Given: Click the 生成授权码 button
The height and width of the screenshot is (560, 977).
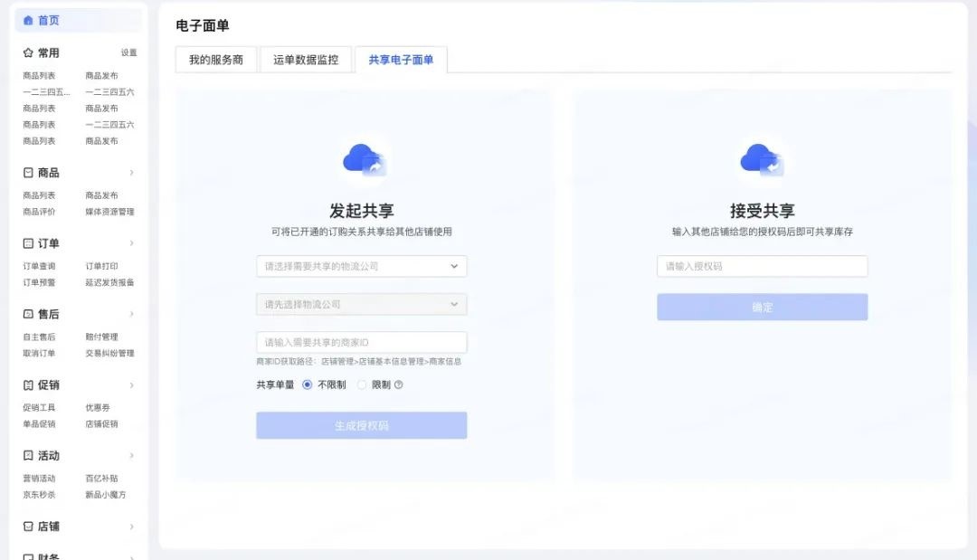Looking at the screenshot, I should click(x=361, y=425).
